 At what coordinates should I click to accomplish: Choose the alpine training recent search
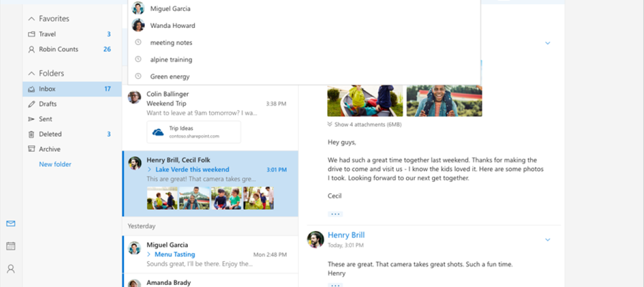(x=171, y=60)
